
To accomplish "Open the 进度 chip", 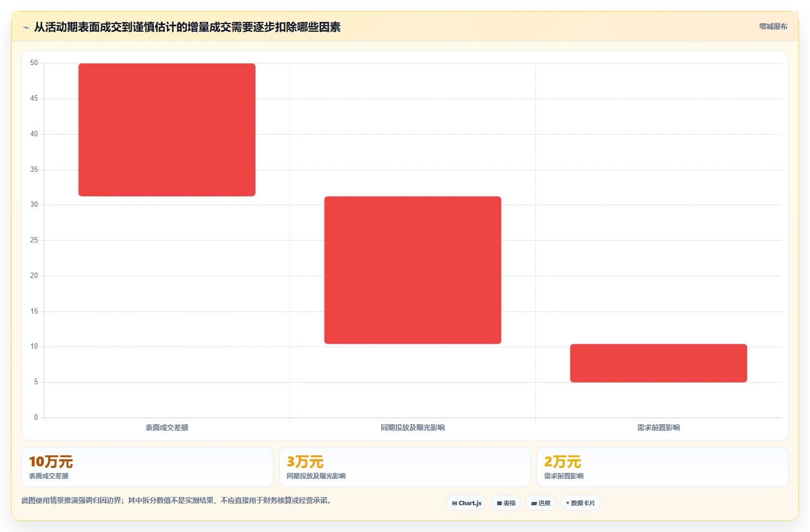I will (541, 503).
